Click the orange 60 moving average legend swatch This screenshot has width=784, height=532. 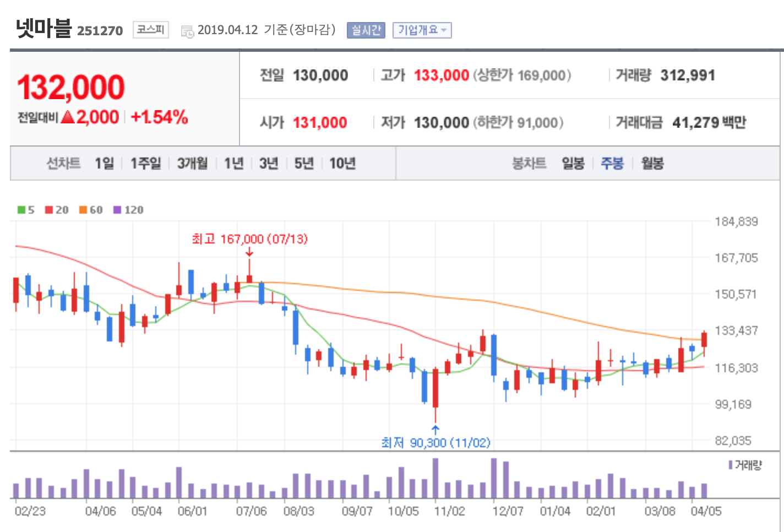pos(83,210)
